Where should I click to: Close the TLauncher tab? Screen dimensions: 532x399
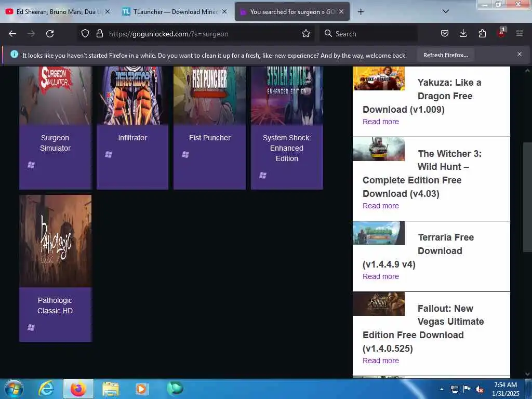(x=224, y=11)
